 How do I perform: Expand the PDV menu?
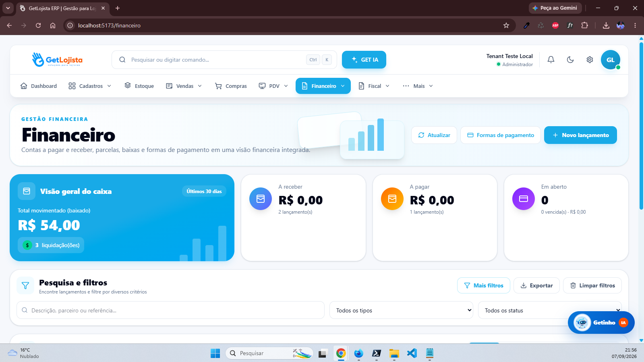tap(273, 86)
